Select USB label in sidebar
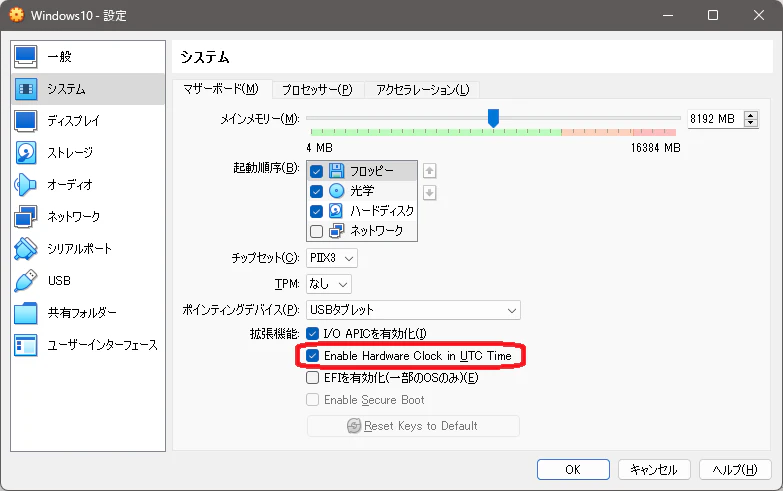783x491 pixels. pos(59,281)
